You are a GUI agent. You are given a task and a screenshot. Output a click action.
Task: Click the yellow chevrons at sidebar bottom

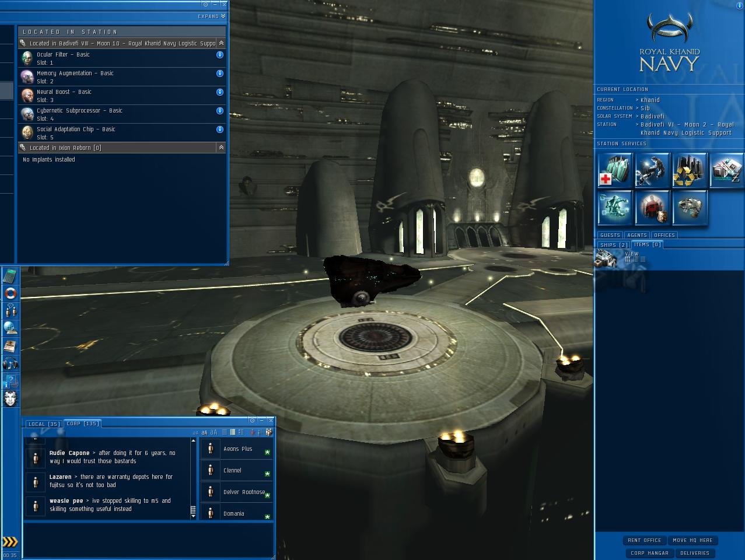click(x=10, y=542)
